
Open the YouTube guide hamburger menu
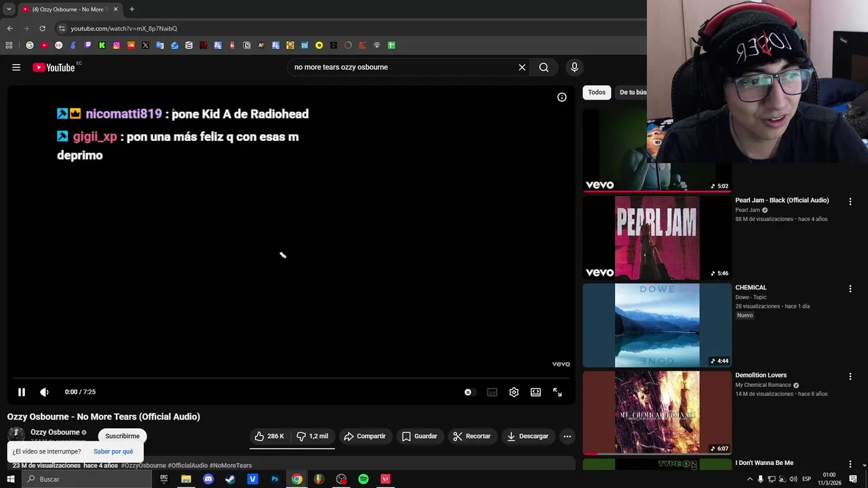(16, 67)
